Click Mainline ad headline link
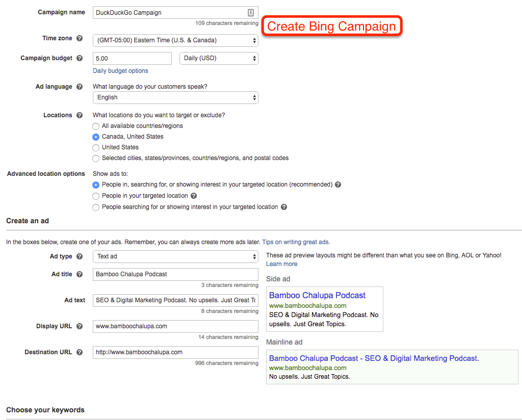The image size is (522, 420). pyautogui.click(x=374, y=358)
